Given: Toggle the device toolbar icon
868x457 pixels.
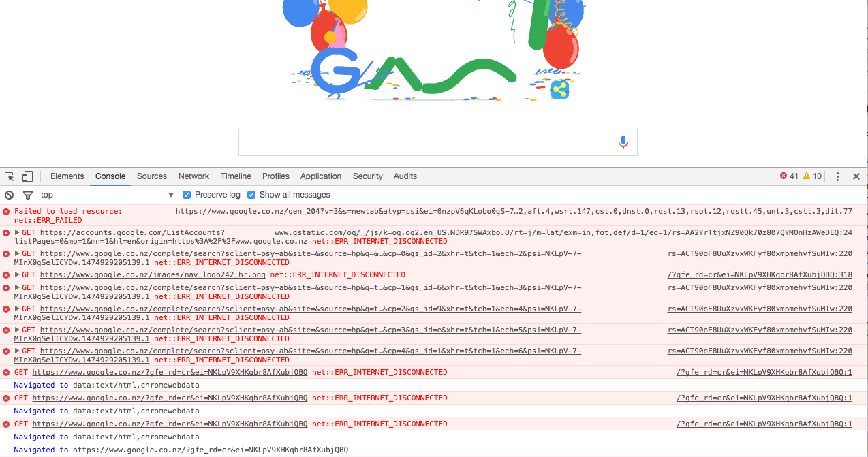Looking at the screenshot, I should 27,176.
